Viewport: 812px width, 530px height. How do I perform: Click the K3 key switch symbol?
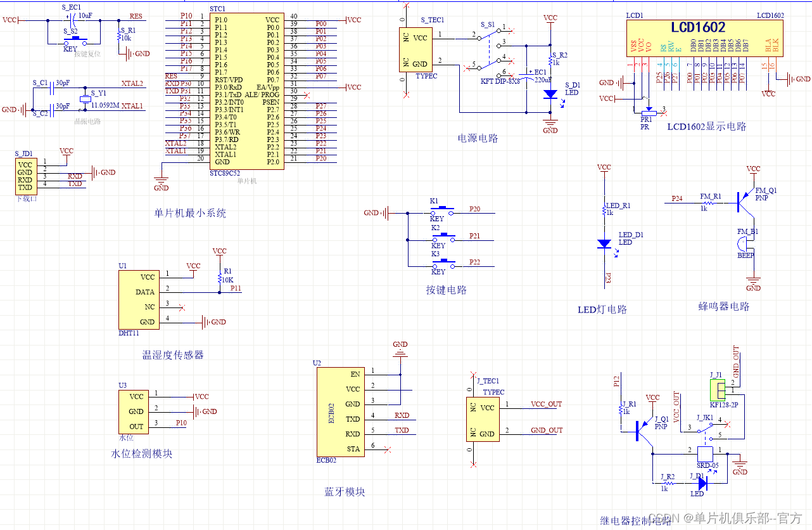(443, 263)
